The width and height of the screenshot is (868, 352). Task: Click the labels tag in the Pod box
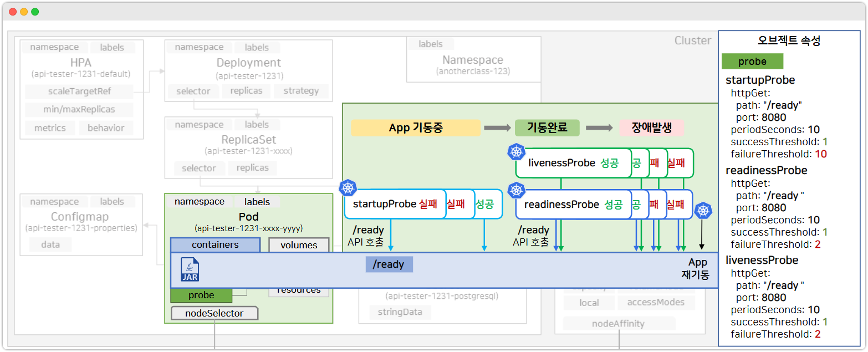click(257, 202)
